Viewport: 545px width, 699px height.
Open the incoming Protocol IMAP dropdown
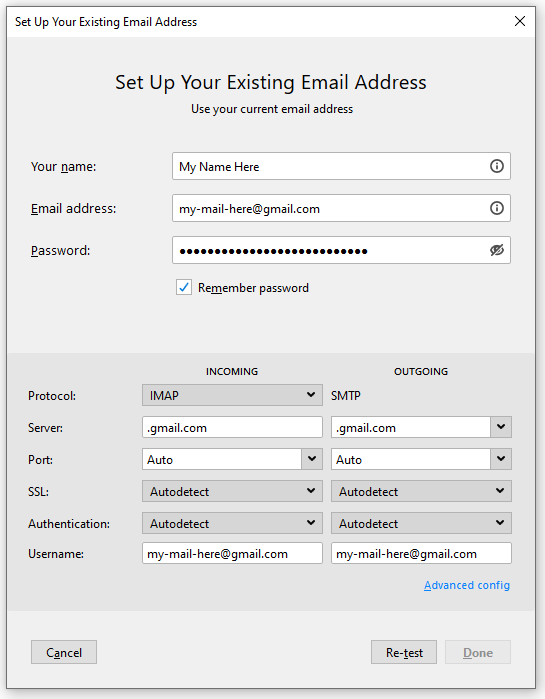232,395
